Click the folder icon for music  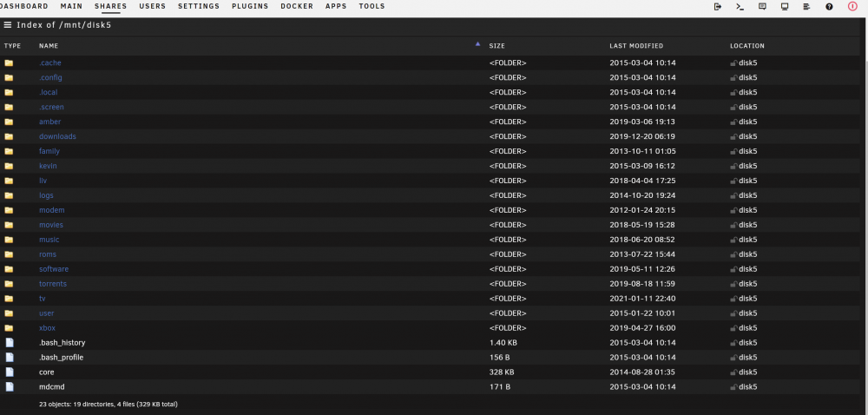click(x=9, y=240)
